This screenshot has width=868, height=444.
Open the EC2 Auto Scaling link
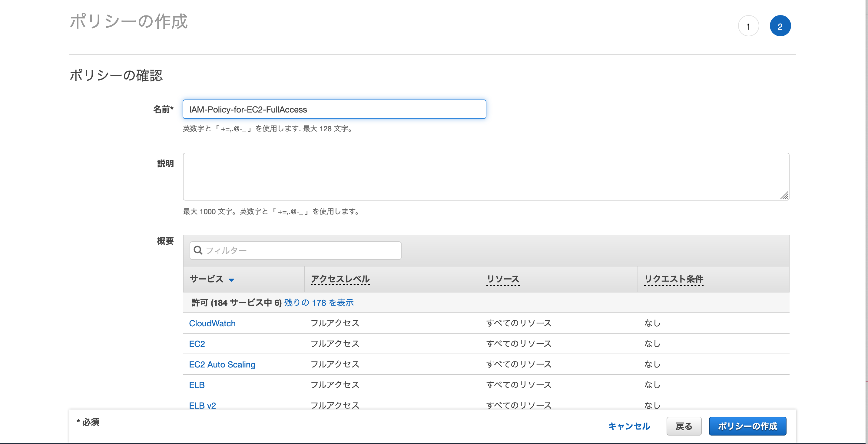click(222, 364)
